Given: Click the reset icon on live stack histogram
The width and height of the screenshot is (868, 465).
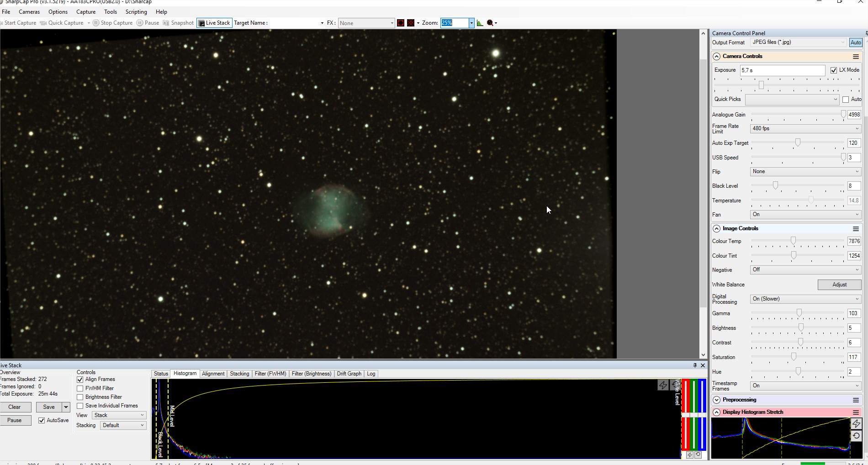Looking at the screenshot, I should coord(675,385).
